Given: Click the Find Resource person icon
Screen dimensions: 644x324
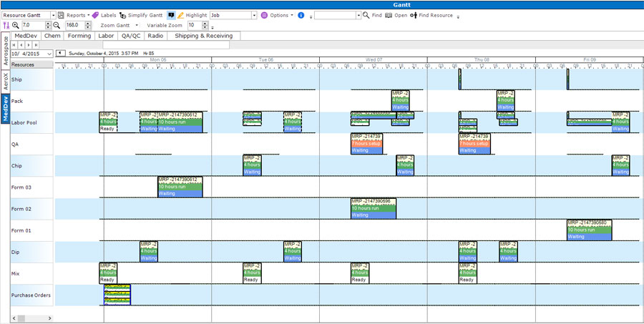Looking at the screenshot, I should pyautogui.click(x=414, y=15).
